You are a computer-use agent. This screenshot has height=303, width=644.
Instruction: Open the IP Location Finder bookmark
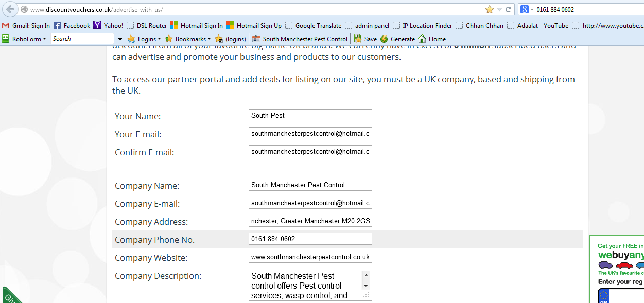423,25
